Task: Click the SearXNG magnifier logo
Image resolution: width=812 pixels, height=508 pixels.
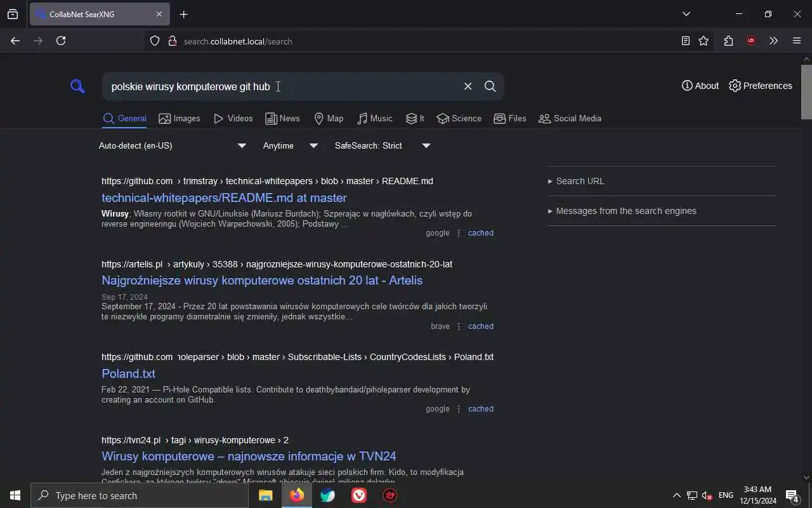Action: [77, 86]
